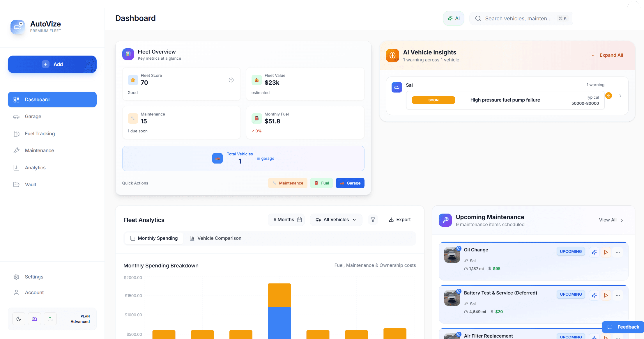
Task: Go to Dashboard in sidebar
Action: (x=52, y=100)
